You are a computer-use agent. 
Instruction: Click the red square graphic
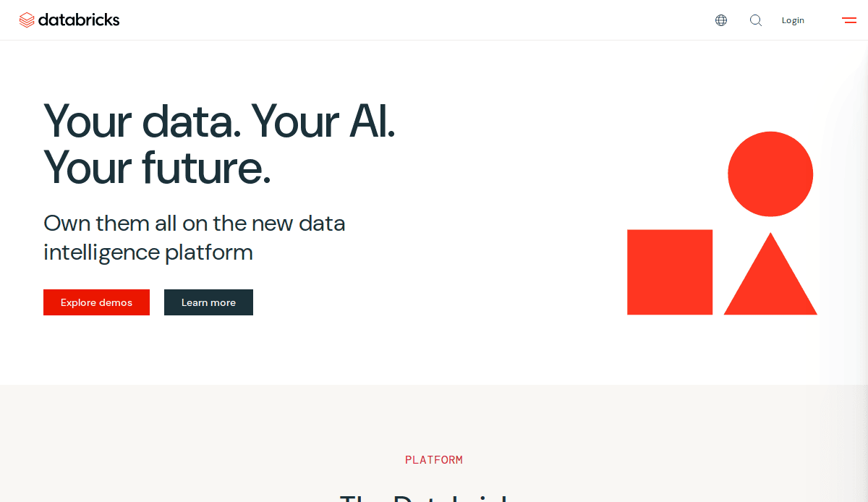tap(670, 272)
